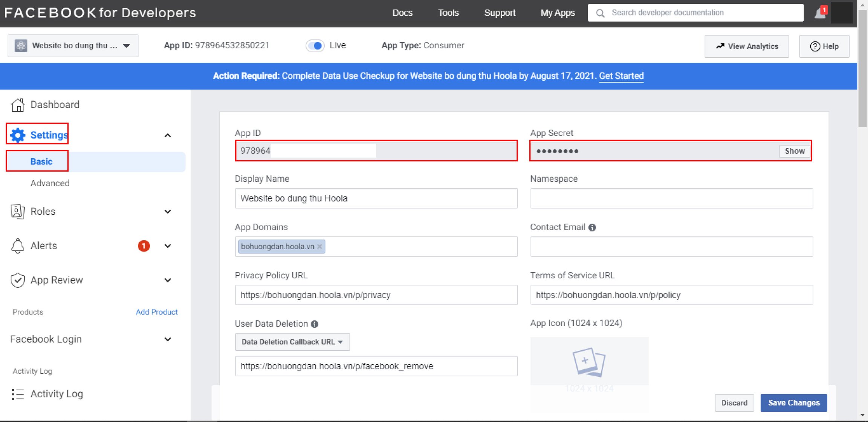Open the Docs menu
Viewport: 868px width, 422px height.
click(402, 13)
